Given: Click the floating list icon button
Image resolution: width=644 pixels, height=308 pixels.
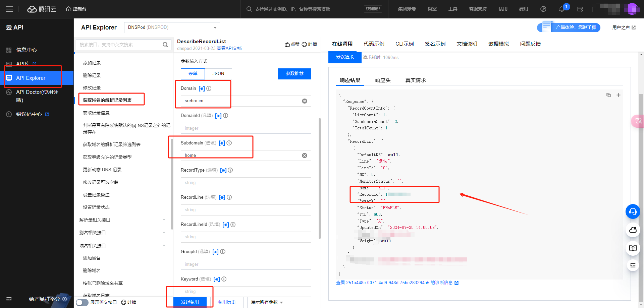Looking at the screenshot, I should [633, 265].
